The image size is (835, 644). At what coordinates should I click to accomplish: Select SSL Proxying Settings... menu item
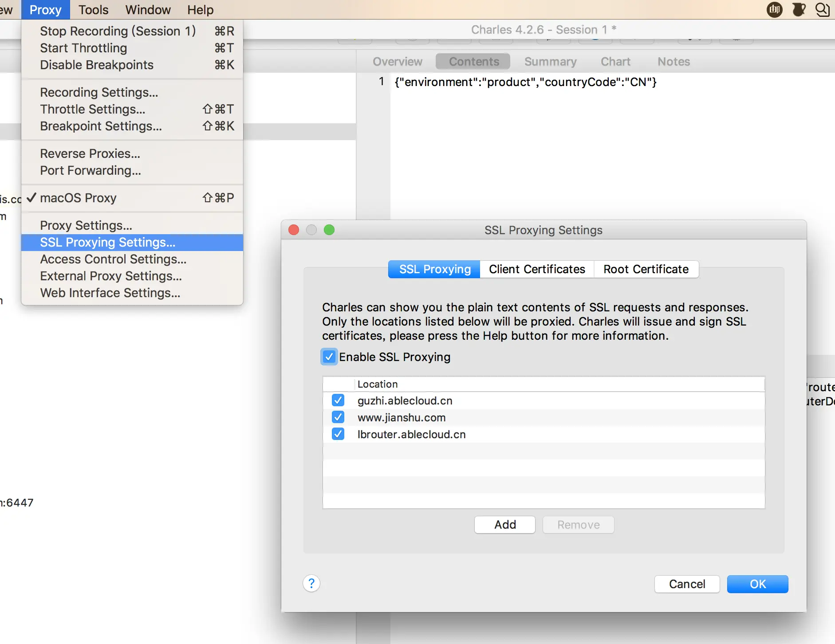[x=132, y=242]
